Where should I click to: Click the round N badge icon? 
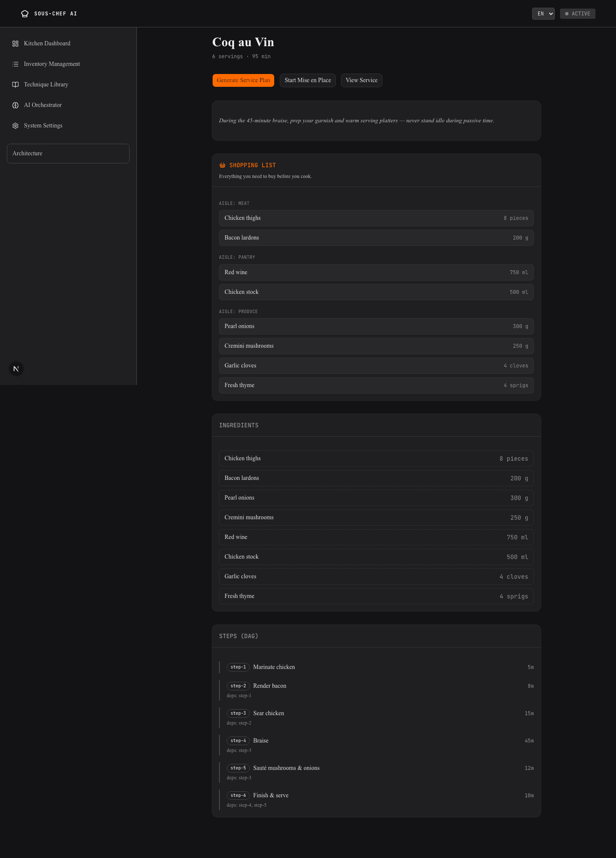16,369
